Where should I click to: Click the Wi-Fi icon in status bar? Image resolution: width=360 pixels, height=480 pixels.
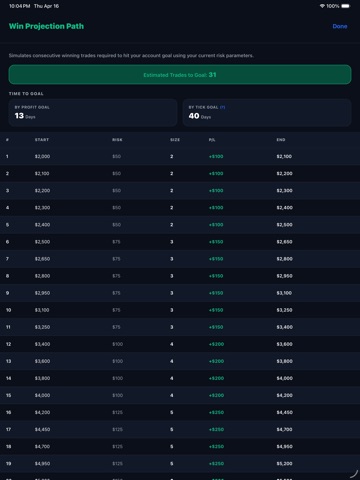coord(322,6)
